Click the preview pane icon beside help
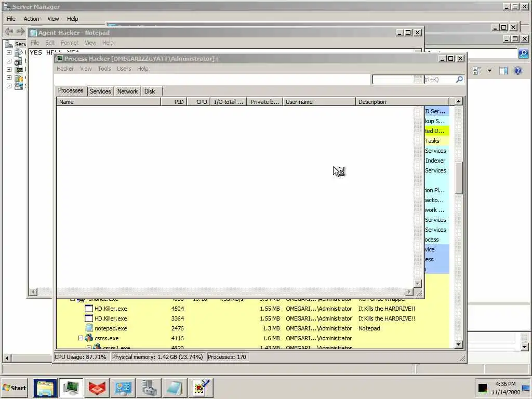The image size is (532, 399). 503,71
